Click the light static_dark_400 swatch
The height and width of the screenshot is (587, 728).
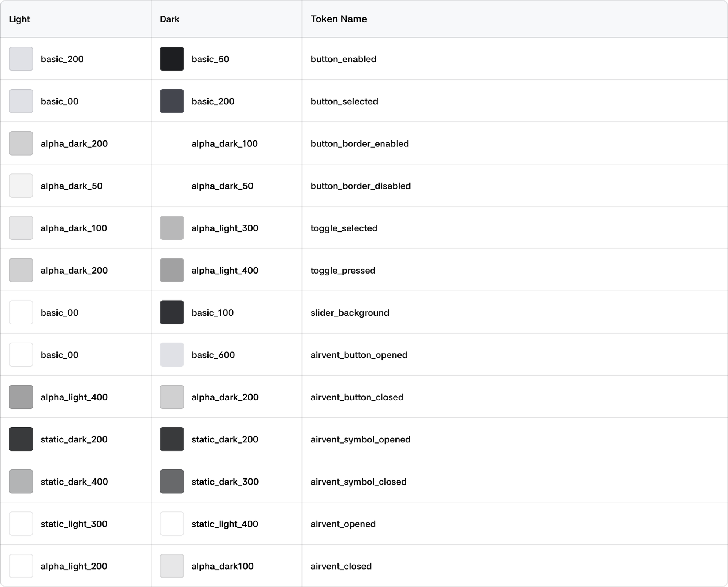point(21,482)
